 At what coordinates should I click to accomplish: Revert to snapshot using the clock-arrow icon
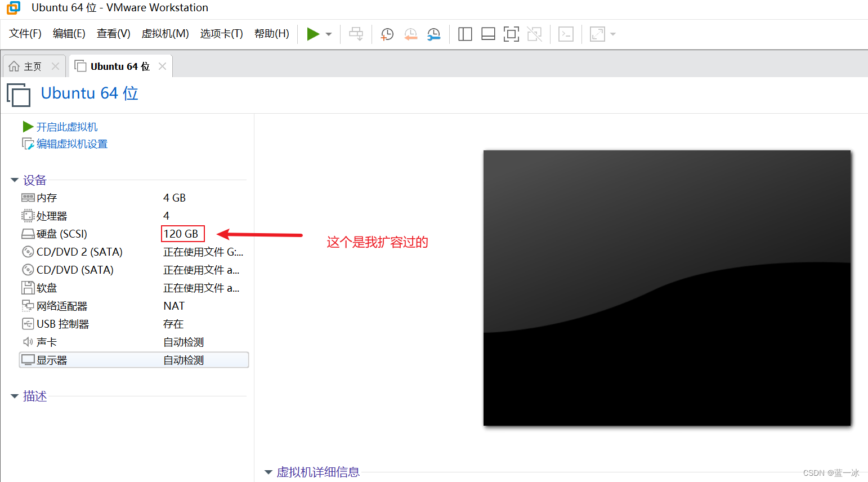(x=410, y=34)
